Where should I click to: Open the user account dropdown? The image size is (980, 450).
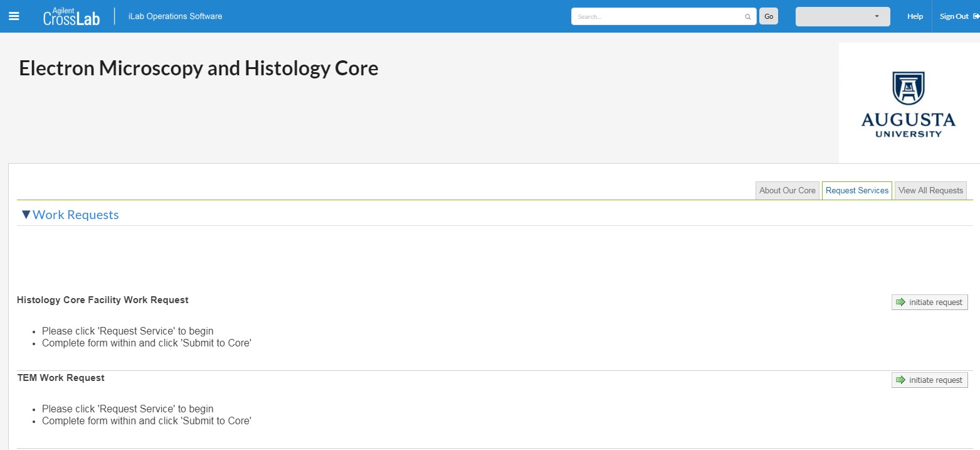843,16
